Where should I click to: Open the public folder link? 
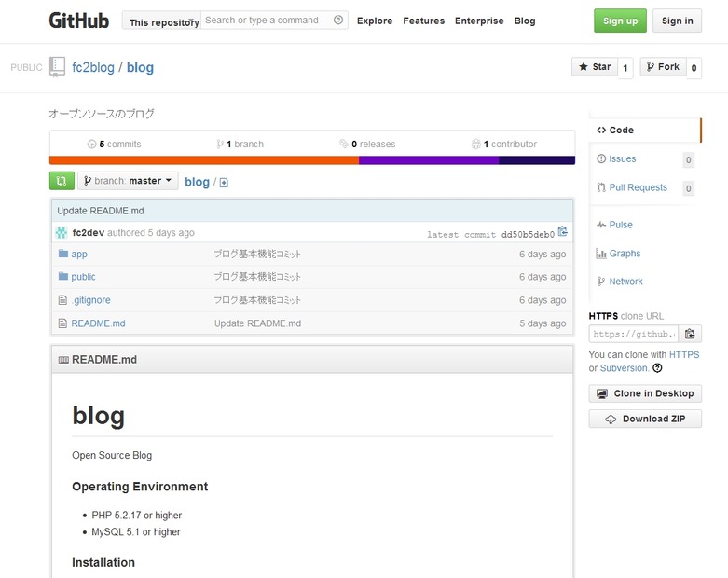coord(83,277)
